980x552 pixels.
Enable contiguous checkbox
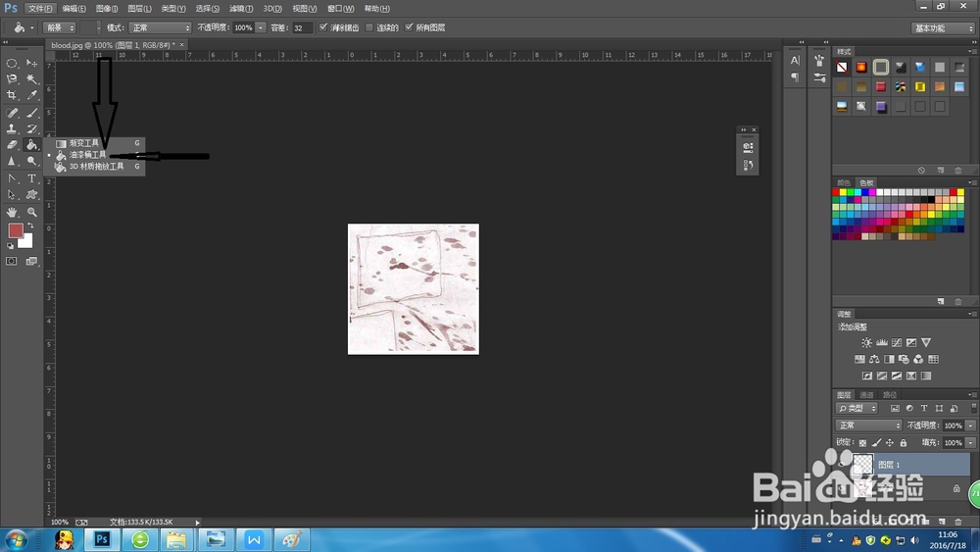click(369, 27)
